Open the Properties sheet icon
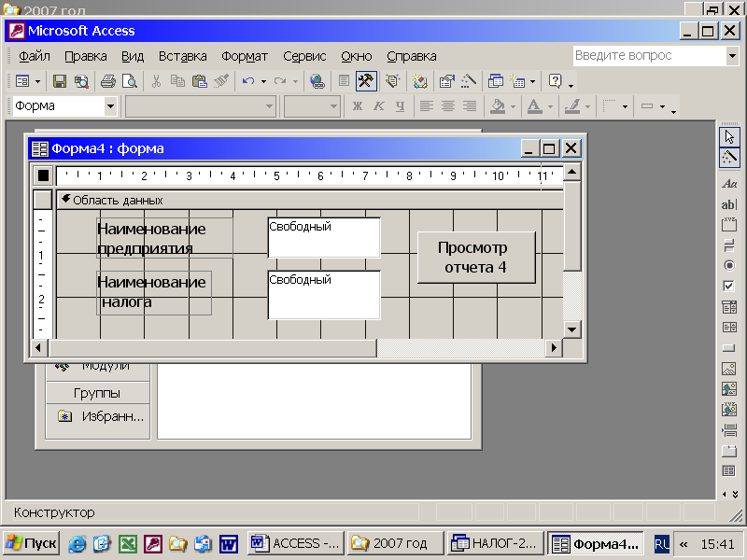The height and width of the screenshot is (560, 747). point(446,81)
